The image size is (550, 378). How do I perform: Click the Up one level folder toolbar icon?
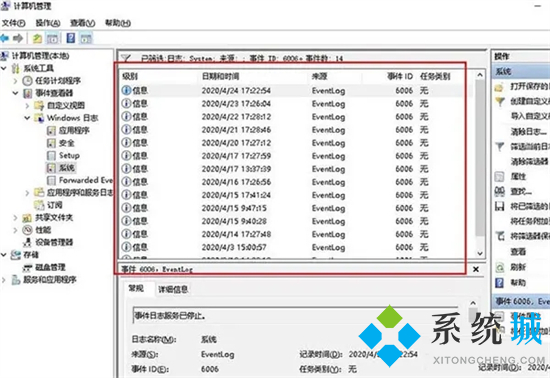[37, 38]
